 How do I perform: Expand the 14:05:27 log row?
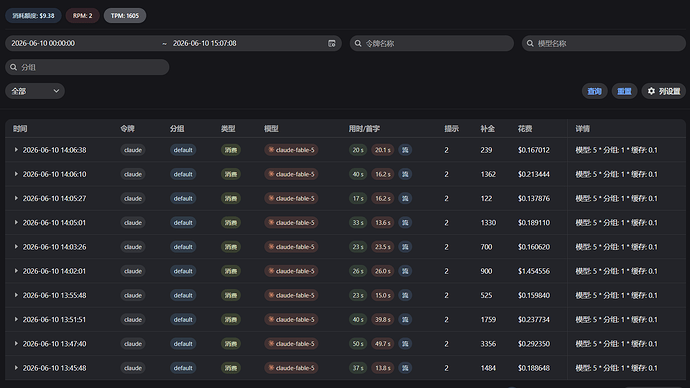[16, 198]
